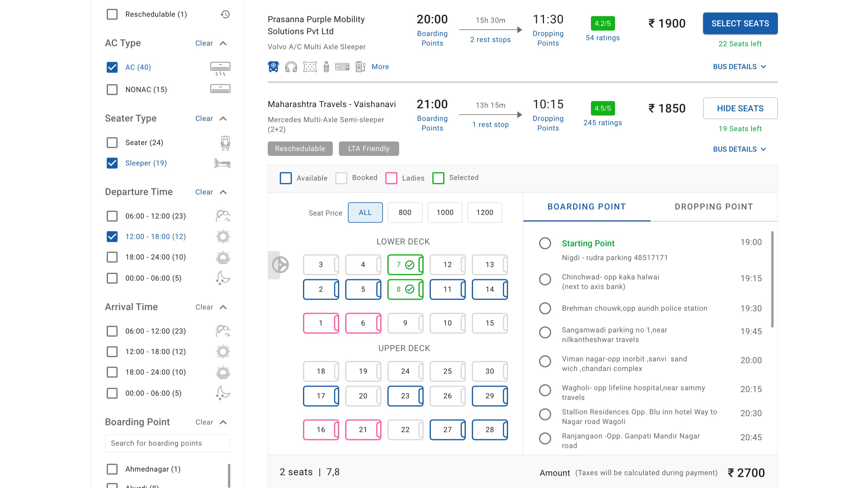The width and height of the screenshot is (868, 488).
Task: Click the sunset icon in Arrival Time
Action: point(223,373)
